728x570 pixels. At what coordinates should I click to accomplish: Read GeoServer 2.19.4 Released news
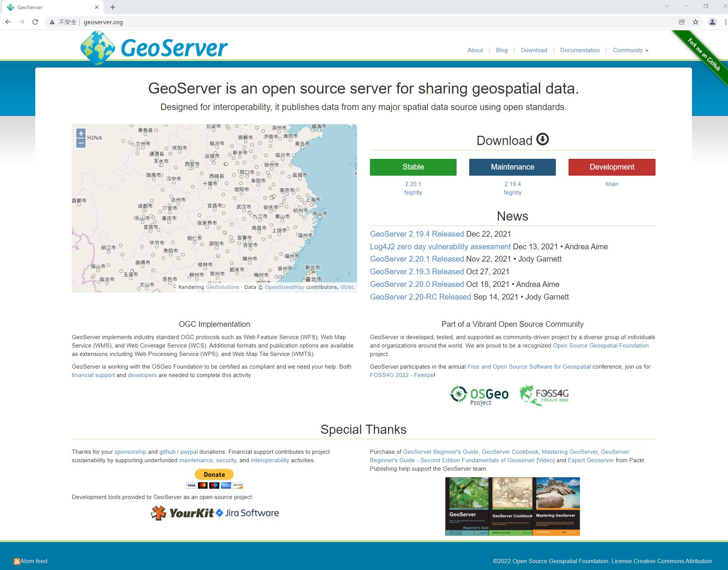click(x=417, y=234)
